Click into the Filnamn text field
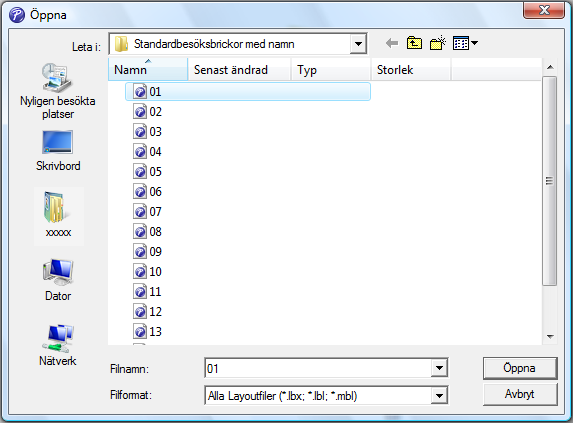Image resolution: width=573 pixels, height=423 pixels. (318, 368)
